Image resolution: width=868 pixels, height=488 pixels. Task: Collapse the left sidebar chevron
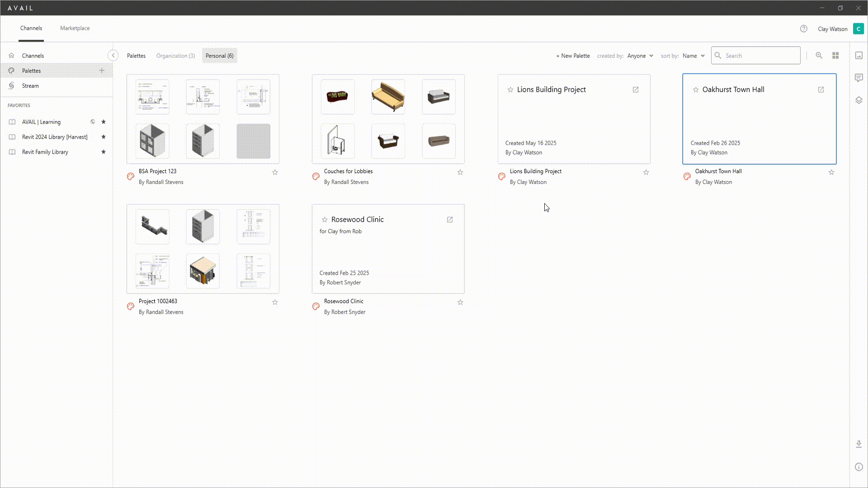[x=113, y=55]
